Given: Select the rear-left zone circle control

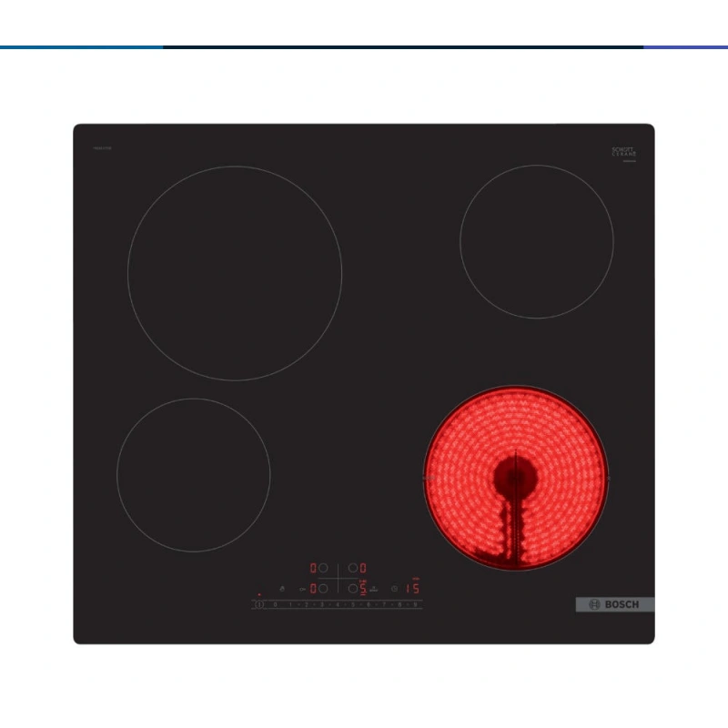Looking at the screenshot, I should (x=323, y=568).
